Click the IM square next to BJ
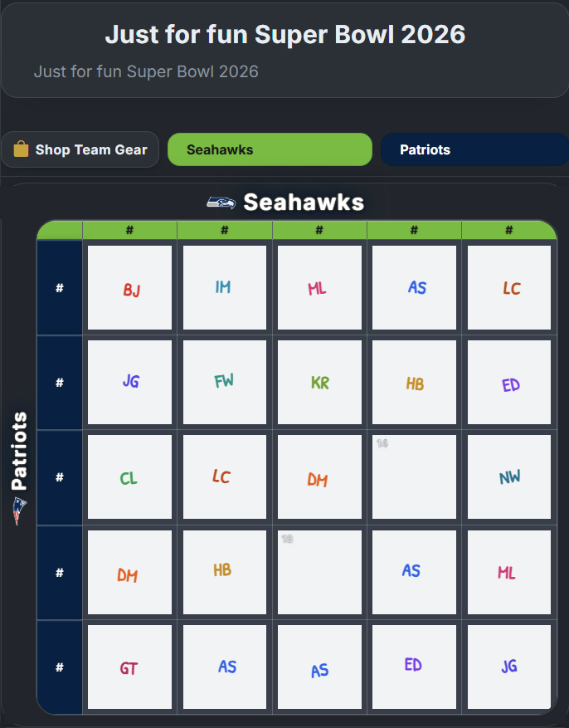Screen dimensions: 569x728 (x=224, y=288)
